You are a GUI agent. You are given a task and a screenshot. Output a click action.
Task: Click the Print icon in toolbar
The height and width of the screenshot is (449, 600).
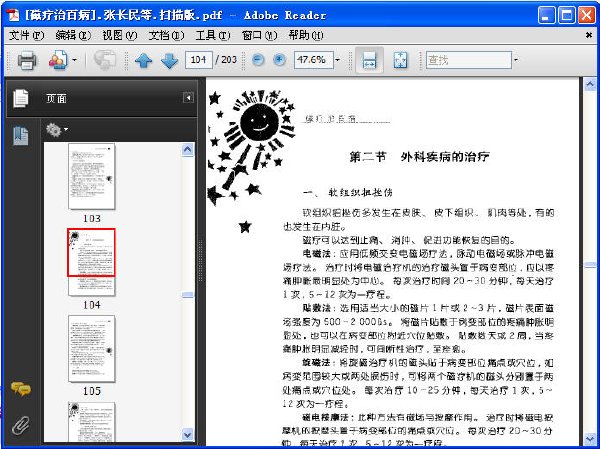(27, 60)
